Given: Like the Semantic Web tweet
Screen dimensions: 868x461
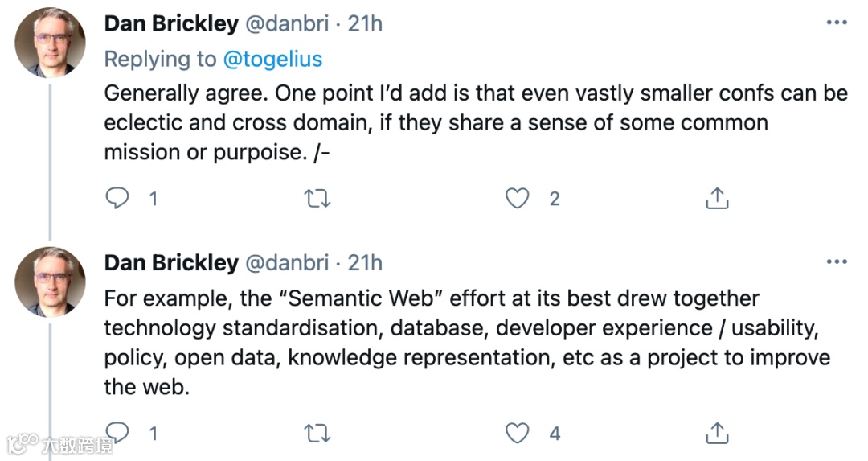Looking at the screenshot, I should click(x=517, y=433).
